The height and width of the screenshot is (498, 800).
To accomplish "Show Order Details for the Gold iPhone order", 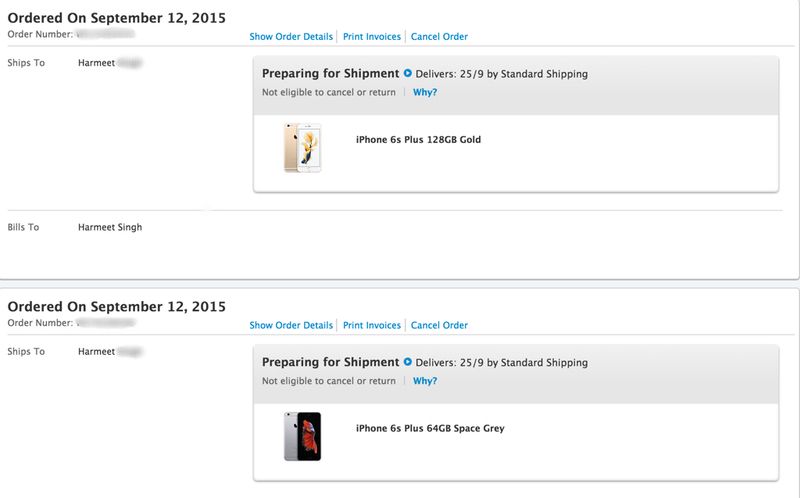I will coord(291,37).
